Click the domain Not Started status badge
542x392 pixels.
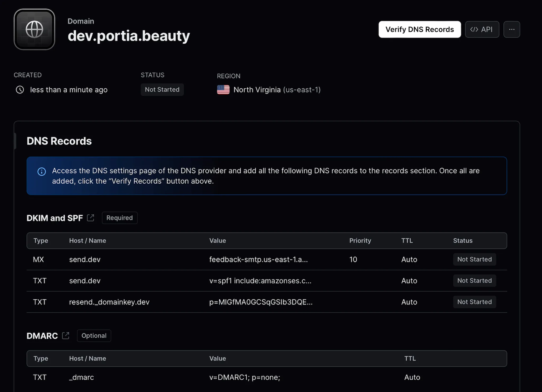tap(162, 90)
